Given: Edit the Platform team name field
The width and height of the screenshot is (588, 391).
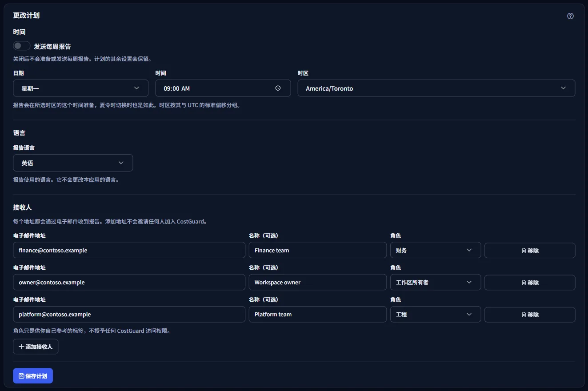Looking at the screenshot, I should 317,314.
